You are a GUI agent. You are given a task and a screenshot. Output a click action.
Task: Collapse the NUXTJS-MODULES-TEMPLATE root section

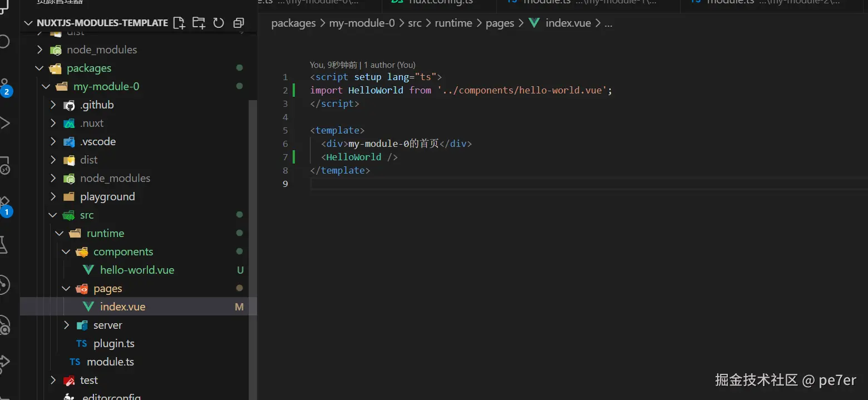(28, 23)
